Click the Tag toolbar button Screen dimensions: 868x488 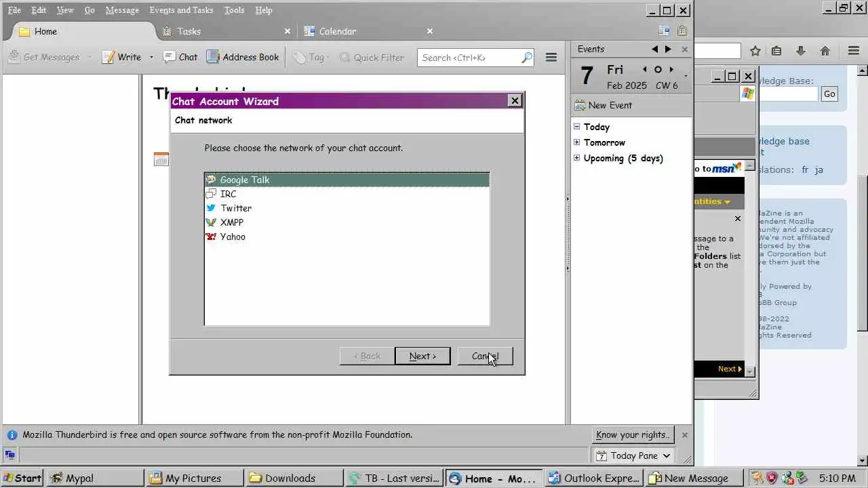pyautogui.click(x=311, y=57)
